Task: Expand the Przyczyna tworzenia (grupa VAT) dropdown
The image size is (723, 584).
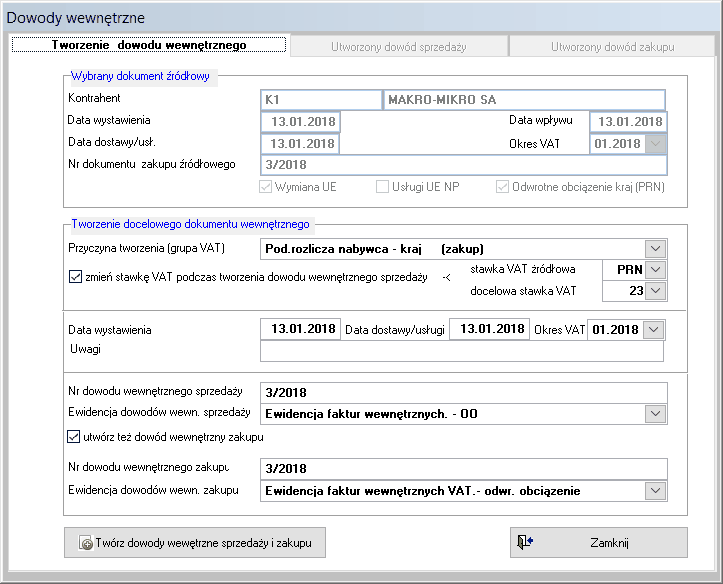Action: pos(655,249)
